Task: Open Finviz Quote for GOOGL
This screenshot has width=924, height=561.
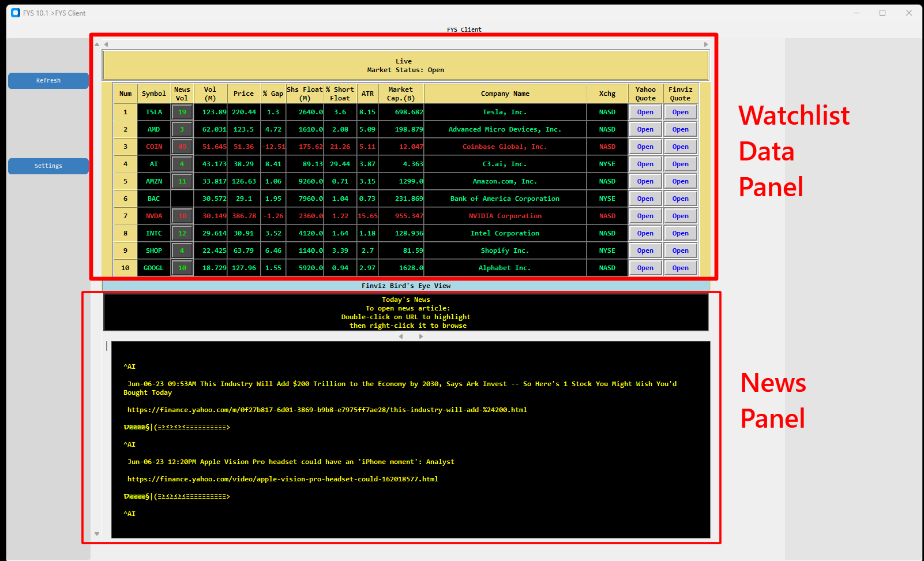Action: [681, 268]
